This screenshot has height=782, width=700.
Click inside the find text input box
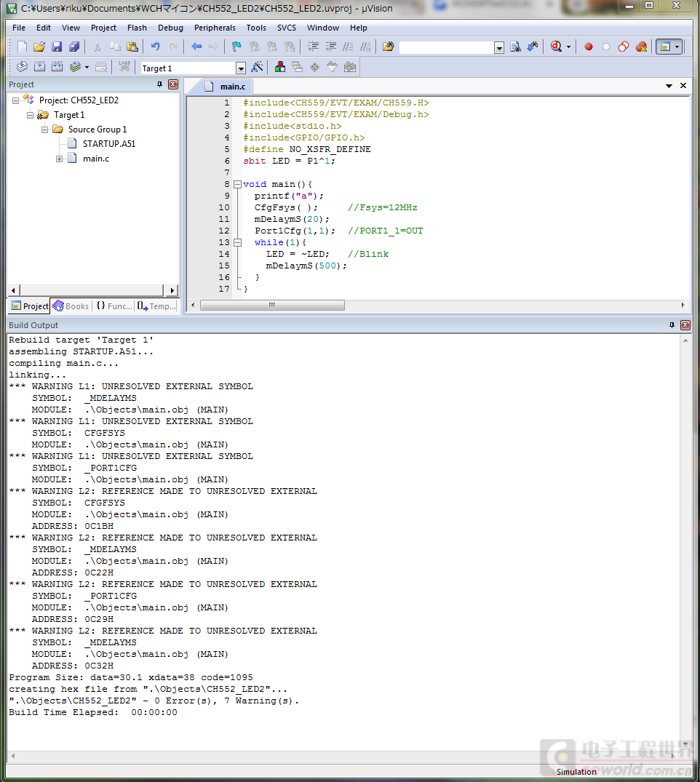pyautogui.click(x=447, y=47)
